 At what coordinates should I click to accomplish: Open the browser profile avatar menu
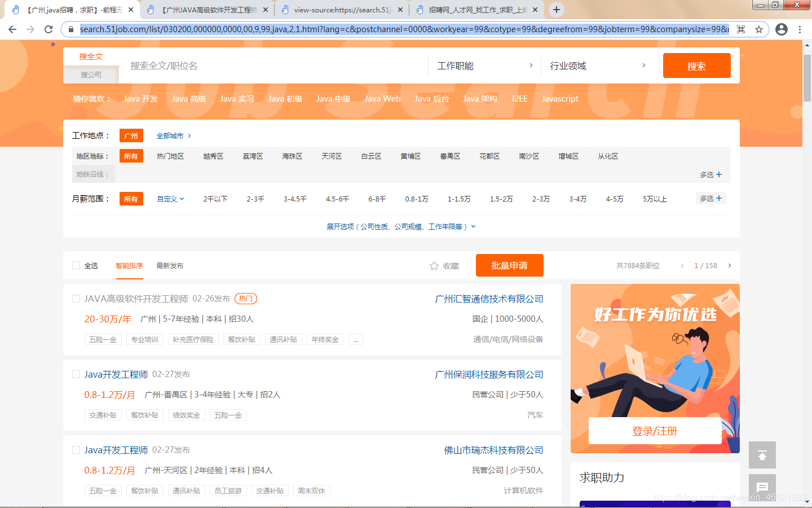pyautogui.click(x=782, y=29)
